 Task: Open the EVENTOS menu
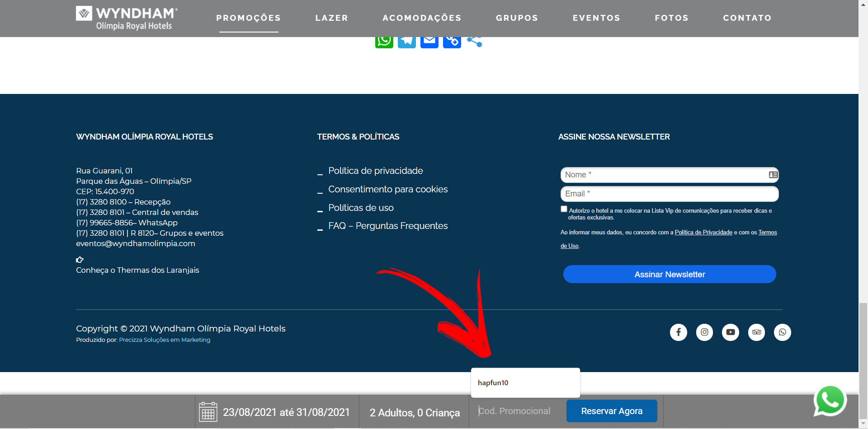[596, 18]
